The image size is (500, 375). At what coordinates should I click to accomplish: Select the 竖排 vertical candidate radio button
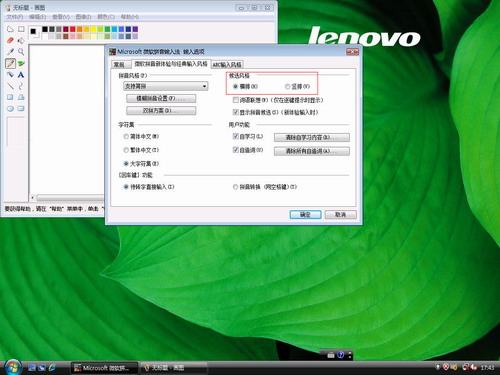click(x=287, y=87)
